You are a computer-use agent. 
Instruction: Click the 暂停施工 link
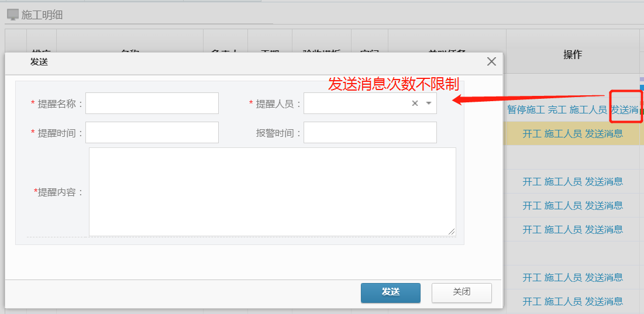526,109
